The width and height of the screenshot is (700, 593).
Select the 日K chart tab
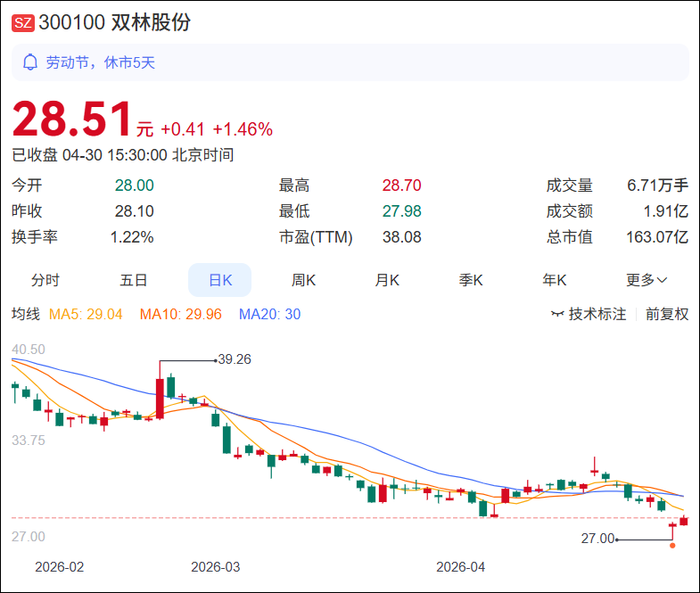219,280
